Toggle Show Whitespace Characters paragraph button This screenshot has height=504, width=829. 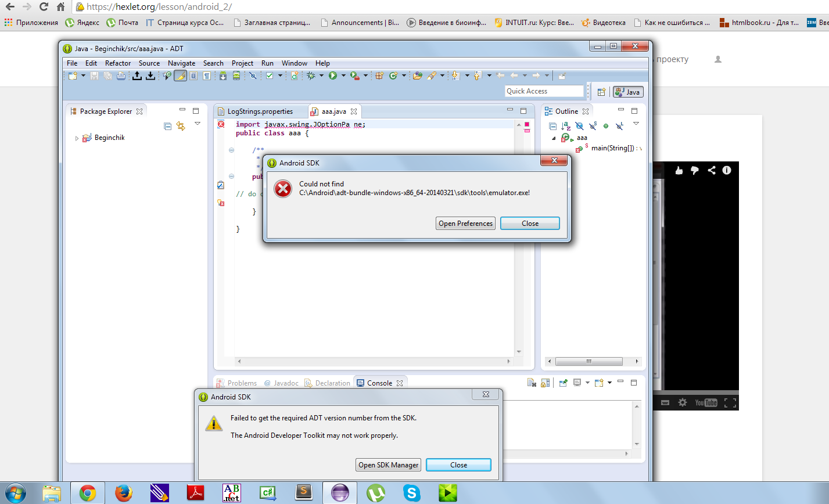point(207,75)
